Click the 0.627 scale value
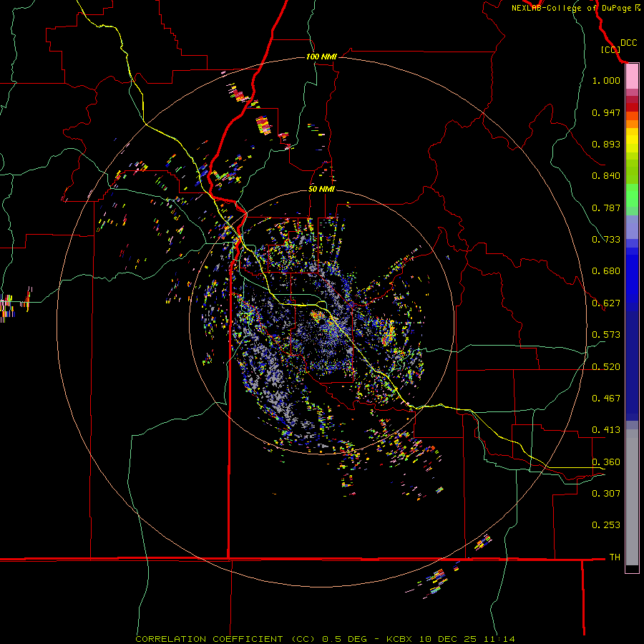The width and height of the screenshot is (644, 644). [606, 303]
